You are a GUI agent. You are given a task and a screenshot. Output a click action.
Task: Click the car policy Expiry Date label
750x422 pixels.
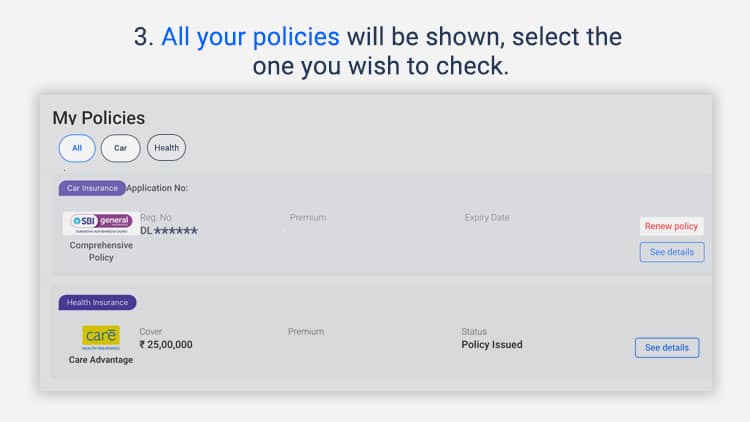(487, 218)
